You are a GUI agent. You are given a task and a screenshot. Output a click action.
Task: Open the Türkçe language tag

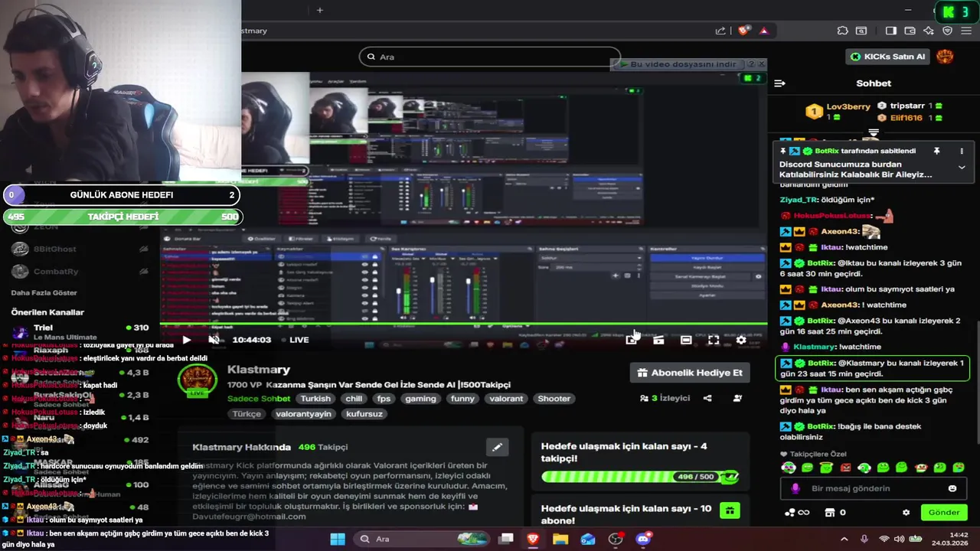(247, 414)
